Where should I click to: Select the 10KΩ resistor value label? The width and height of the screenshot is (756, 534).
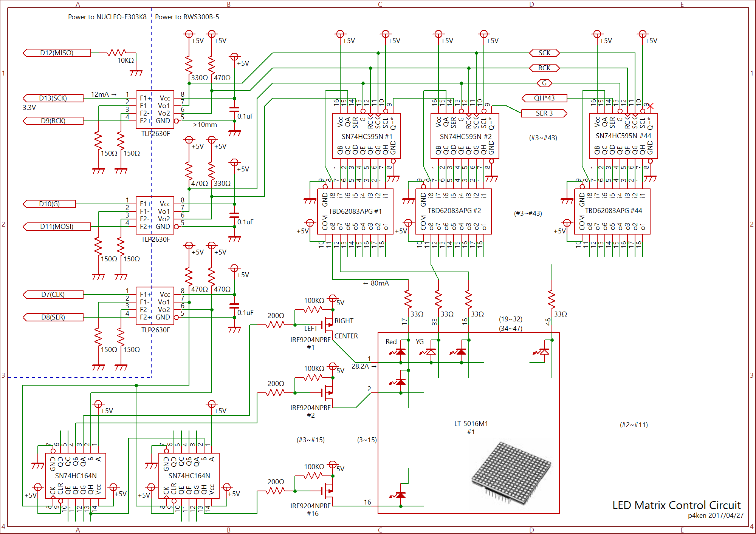(125, 60)
